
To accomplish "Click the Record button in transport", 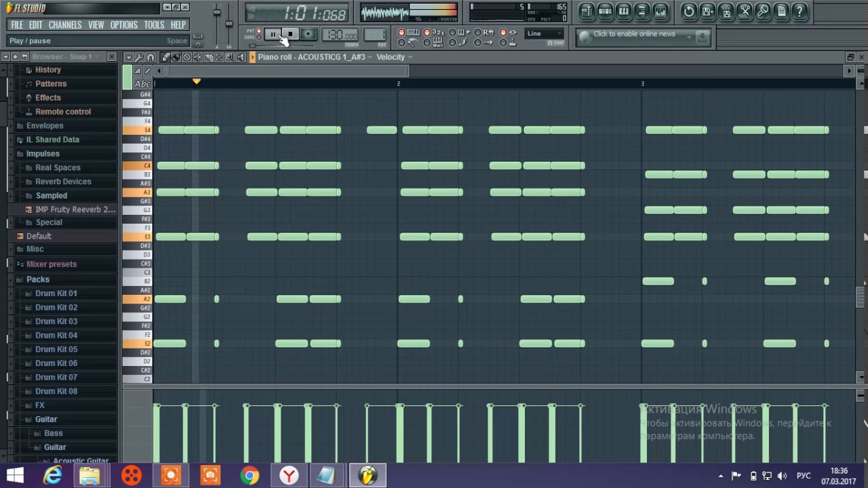I will (x=308, y=34).
